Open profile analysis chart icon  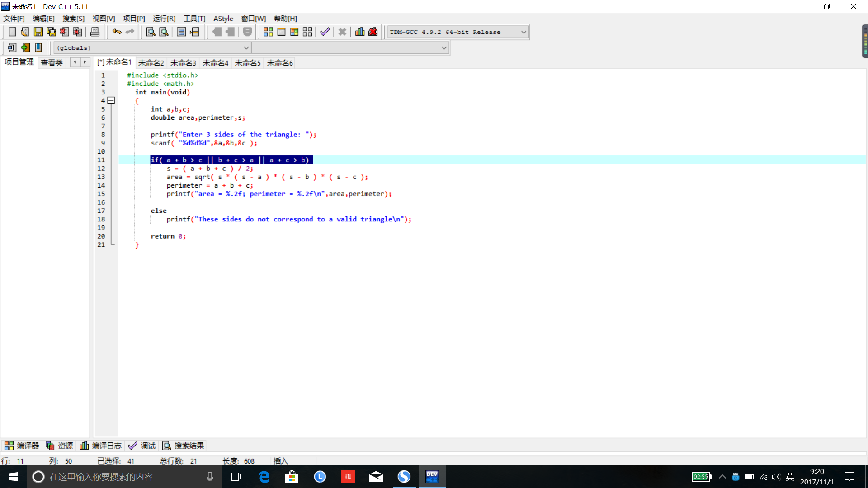point(360,32)
